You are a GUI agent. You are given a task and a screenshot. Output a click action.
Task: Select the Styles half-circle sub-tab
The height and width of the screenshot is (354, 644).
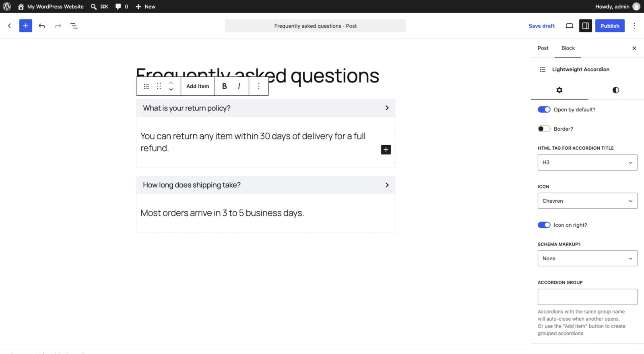click(x=616, y=90)
